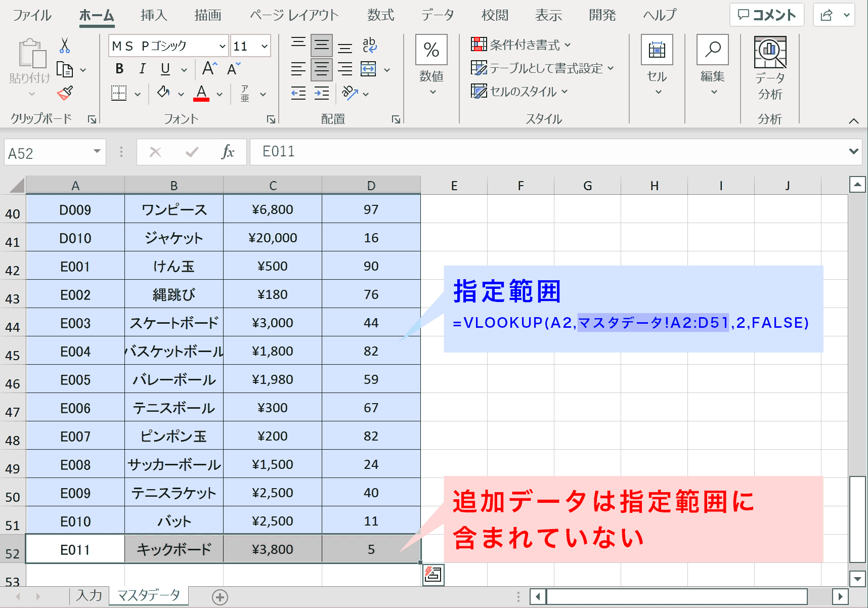This screenshot has height=608, width=868.
Task: Open the font name dropdown MS Pゴシック
Action: 169,46
